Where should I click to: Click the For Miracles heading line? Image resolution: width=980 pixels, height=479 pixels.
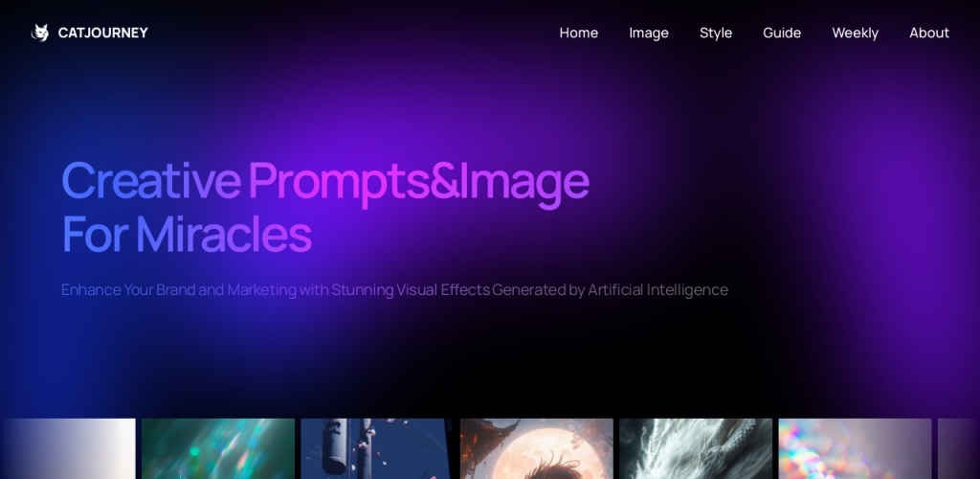pyautogui.click(x=187, y=235)
